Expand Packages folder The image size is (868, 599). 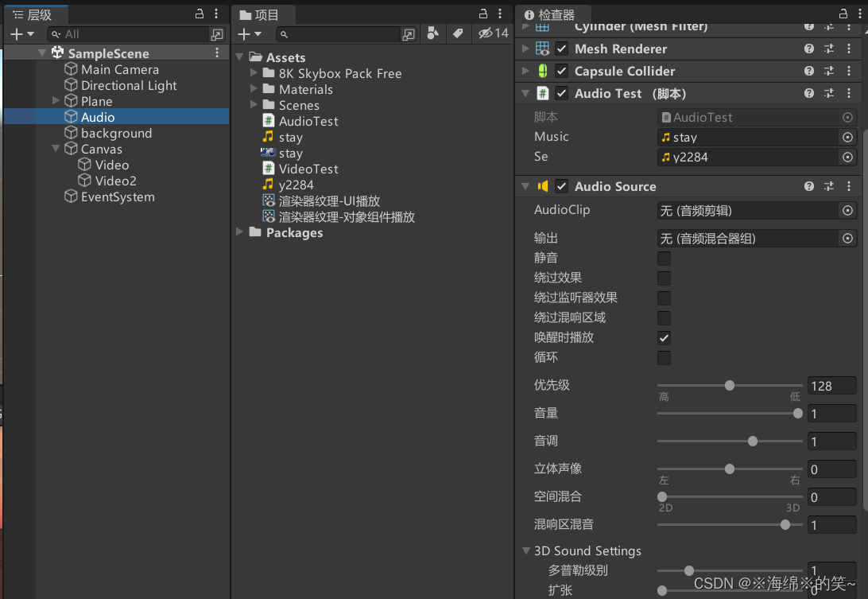(x=240, y=231)
